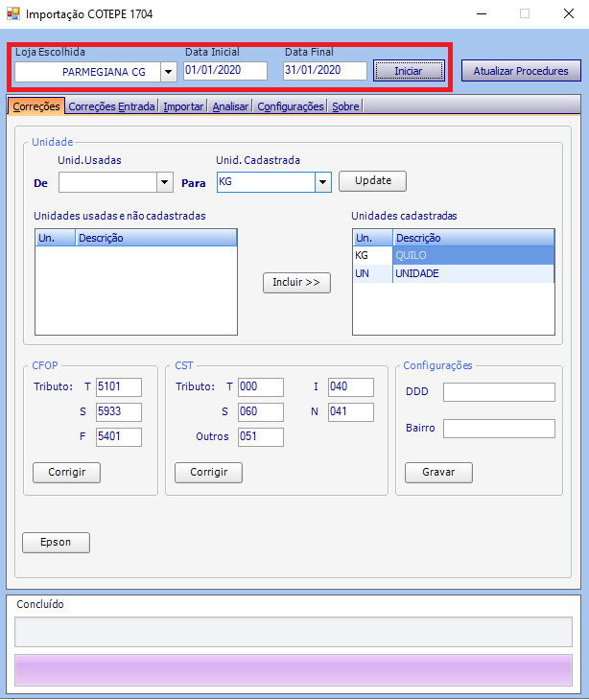The height and width of the screenshot is (700, 589).
Task: Click the CST N field 041
Action: click(x=351, y=411)
